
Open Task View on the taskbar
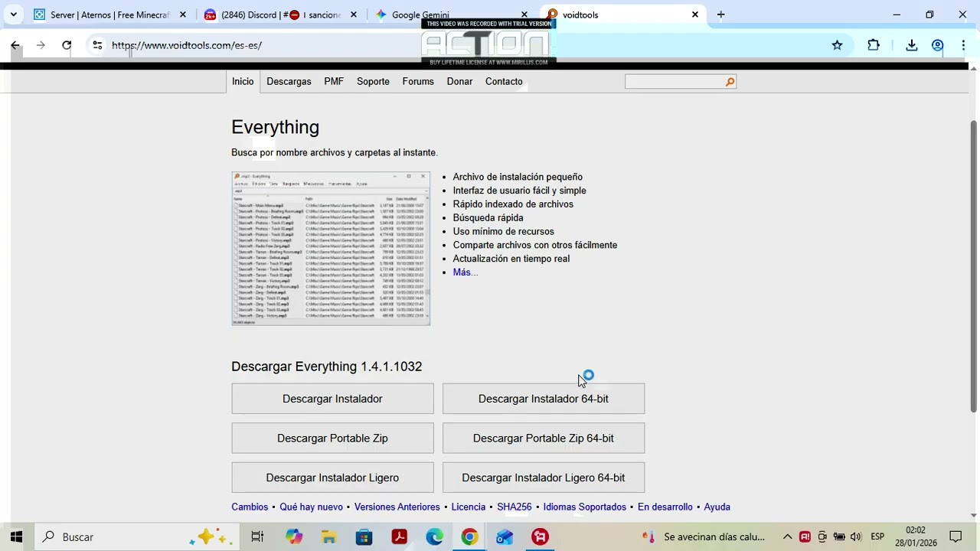tap(257, 536)
